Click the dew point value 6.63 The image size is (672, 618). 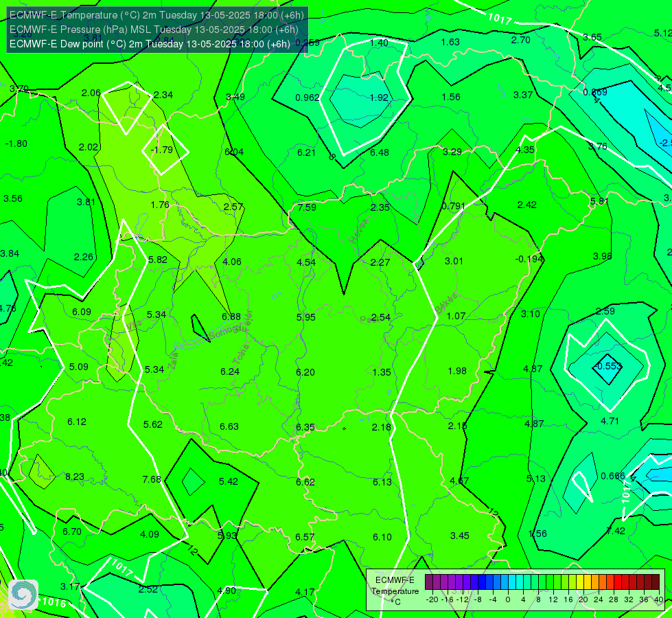point(229,426)
